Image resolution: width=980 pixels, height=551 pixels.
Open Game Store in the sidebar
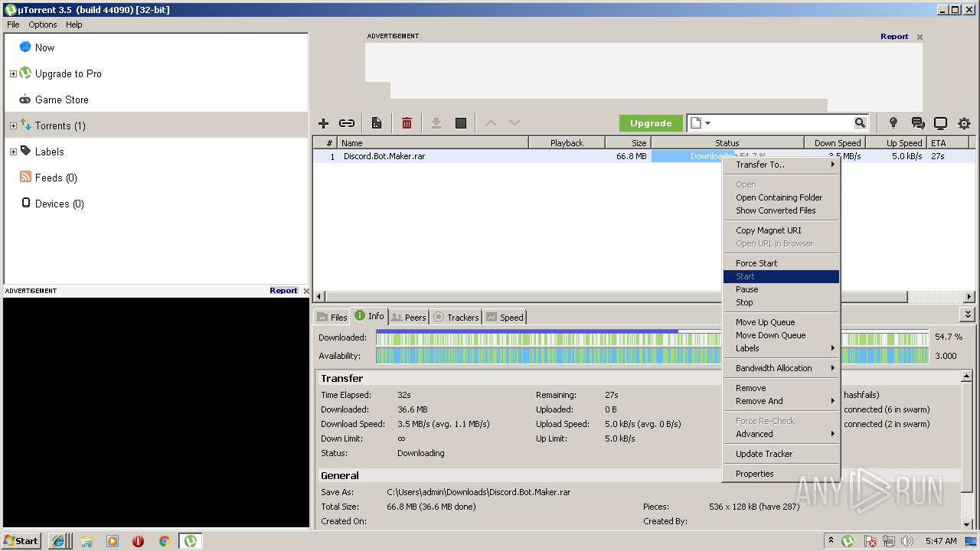(61, 99)
